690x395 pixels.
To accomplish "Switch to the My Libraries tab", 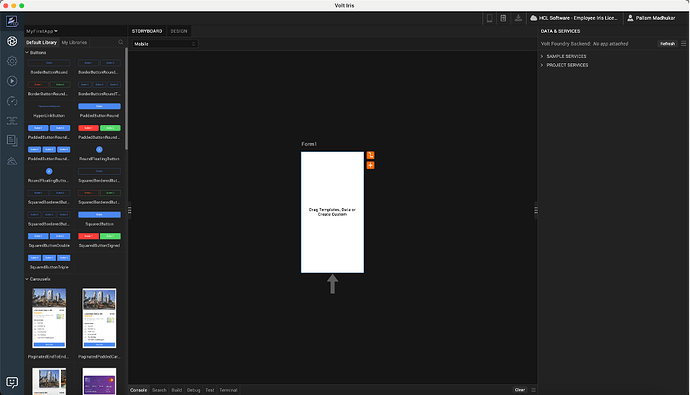I will pos(74,42).
